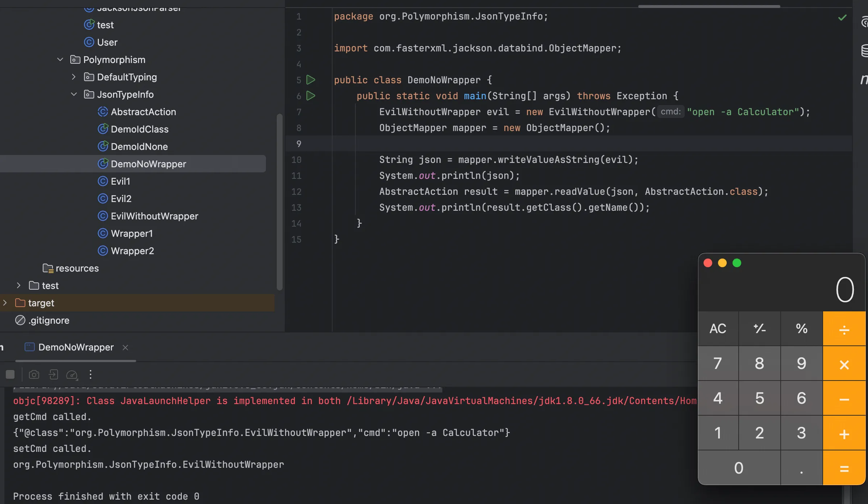
Task: Expand the target folder
Action: (5, 303)
